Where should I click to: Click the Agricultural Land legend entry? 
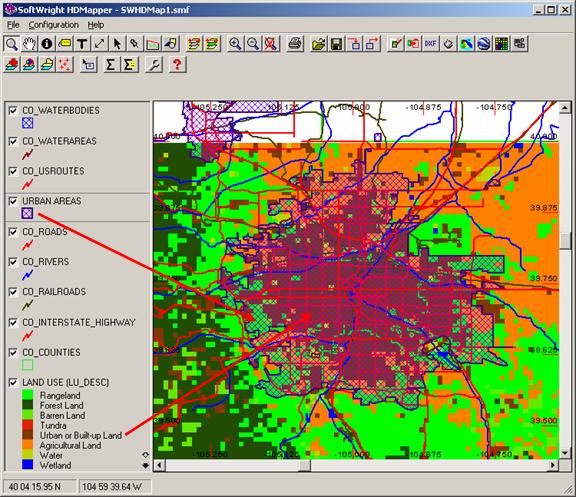70,445
